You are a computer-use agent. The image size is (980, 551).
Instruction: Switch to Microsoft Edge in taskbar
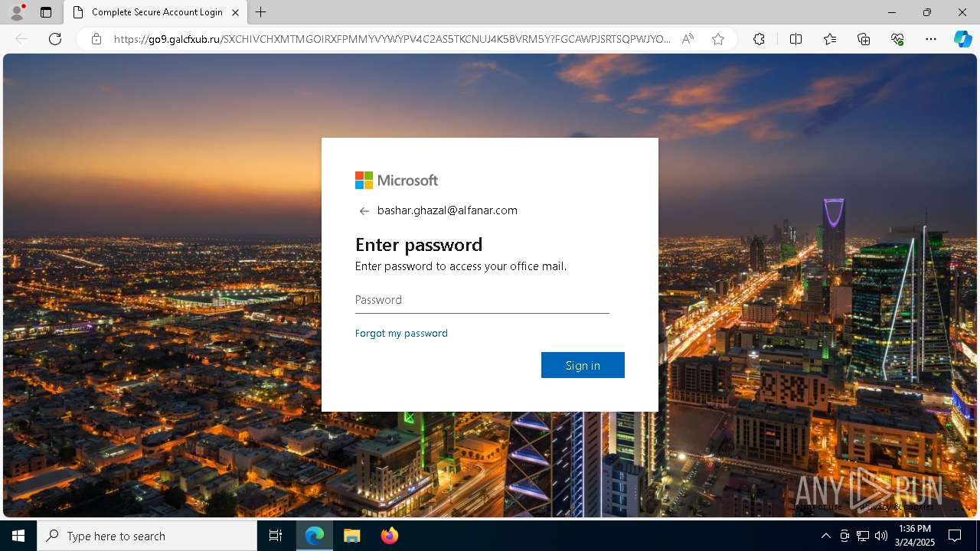(315, 536)
